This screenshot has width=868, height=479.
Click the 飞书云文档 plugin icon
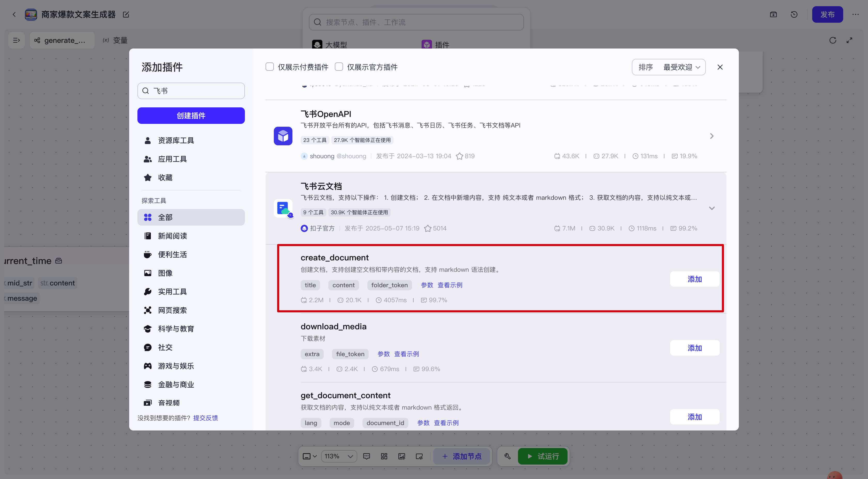tap(283, 208)
